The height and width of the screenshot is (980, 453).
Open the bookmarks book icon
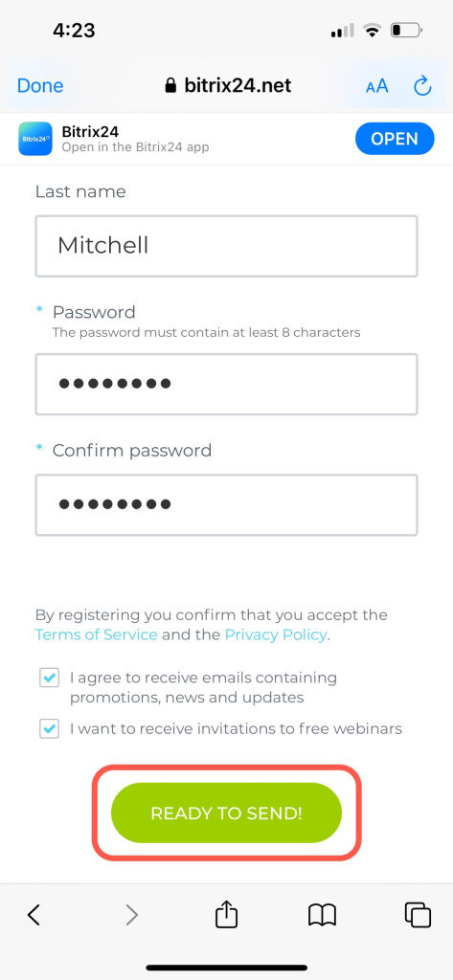pyautogui.click(x=322, y=916)
